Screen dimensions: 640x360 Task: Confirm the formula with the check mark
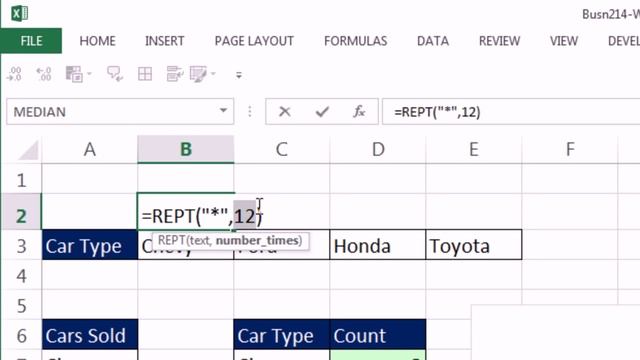click(x=322, y=111)
